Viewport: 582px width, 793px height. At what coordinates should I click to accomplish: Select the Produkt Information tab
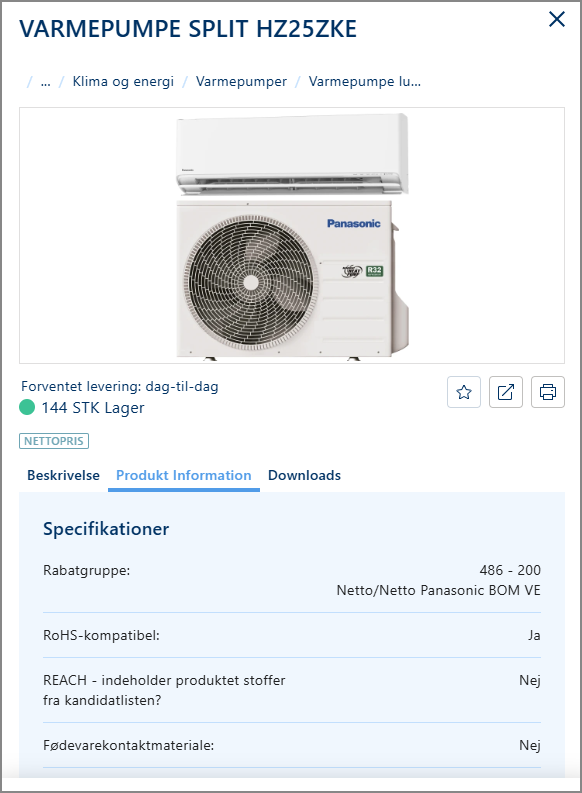point(184,475)
